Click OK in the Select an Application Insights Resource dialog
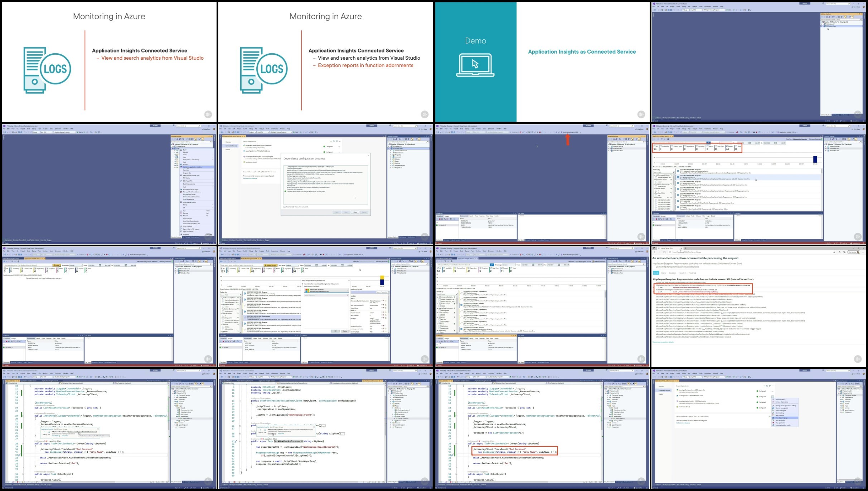Image resolution: width=868 pixels, height=491 pixels. pos(335,331)
